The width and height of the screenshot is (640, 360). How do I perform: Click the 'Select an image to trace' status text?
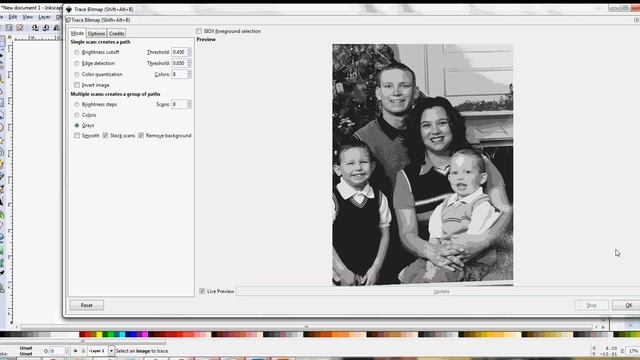point(142,351)
